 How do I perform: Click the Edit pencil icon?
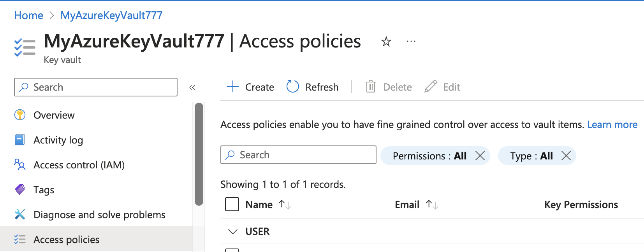click(430, 87)
